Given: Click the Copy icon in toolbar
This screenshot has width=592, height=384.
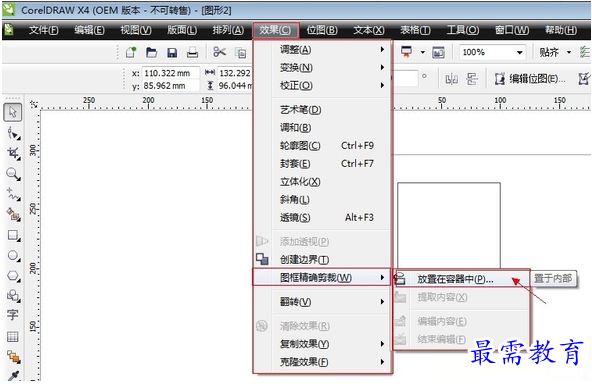Looking at the screenshot, I should [240, 52].
